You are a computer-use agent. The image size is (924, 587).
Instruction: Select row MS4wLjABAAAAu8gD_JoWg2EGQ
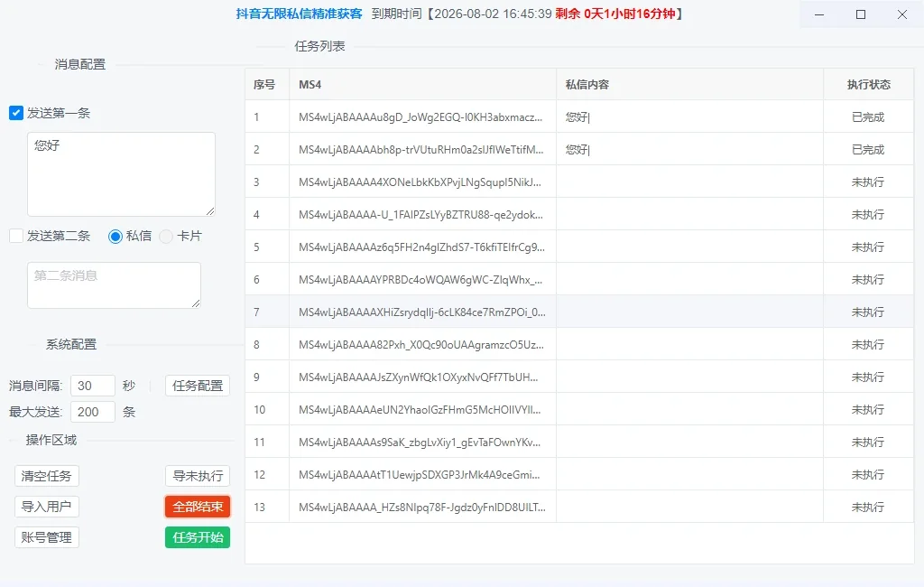point(579,116)
